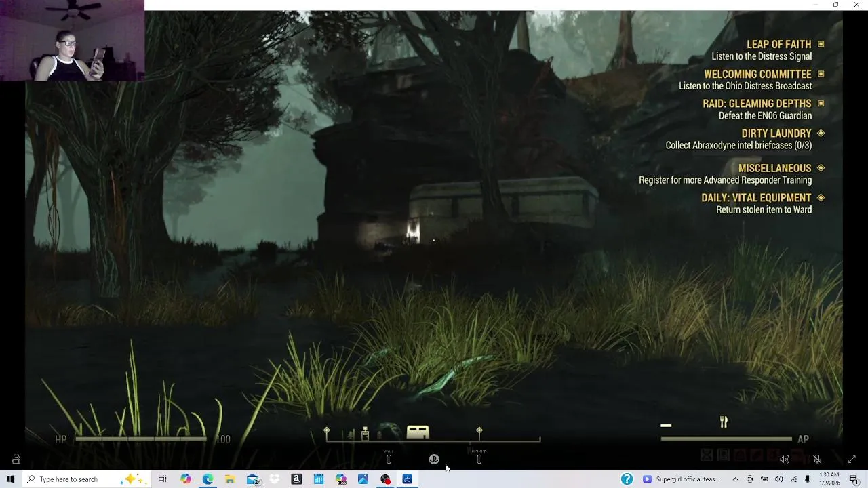Click the SHARE button icon in the control bar
This screenshot has height=488, width=868.
pyautogui.click(x=389, y=460)
